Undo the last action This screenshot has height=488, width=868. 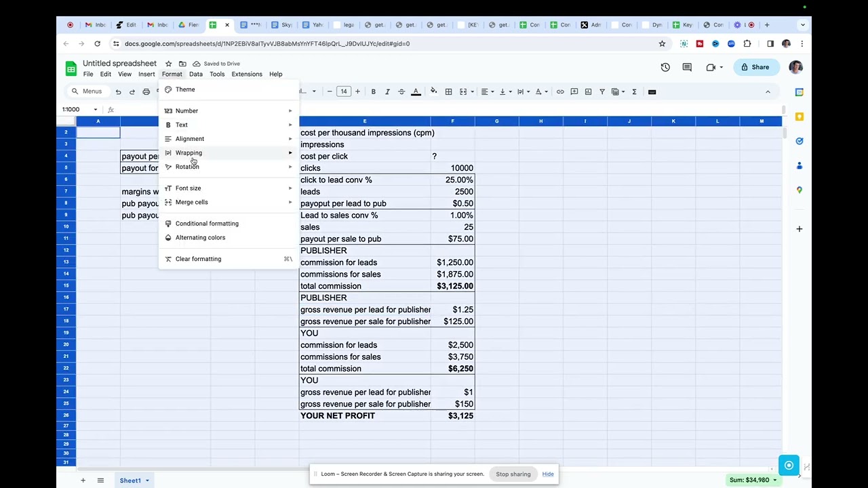(118, 91)
